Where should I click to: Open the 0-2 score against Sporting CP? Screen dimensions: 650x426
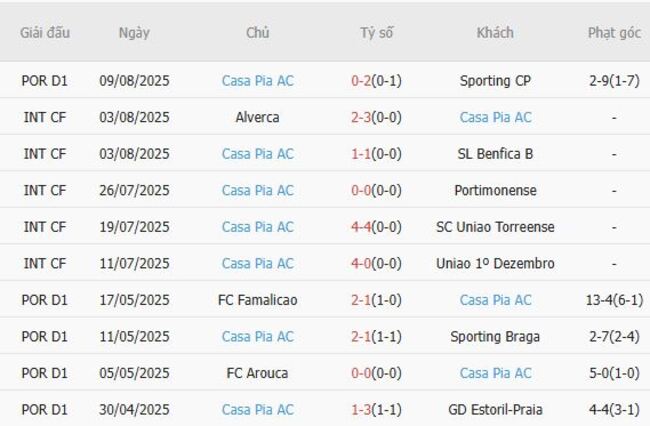362,80
